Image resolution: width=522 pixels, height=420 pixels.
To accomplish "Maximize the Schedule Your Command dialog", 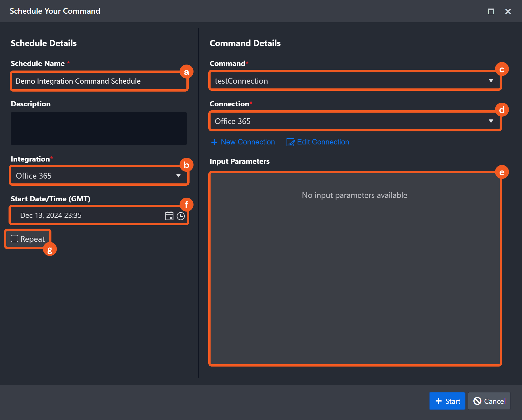I will 491,11.
